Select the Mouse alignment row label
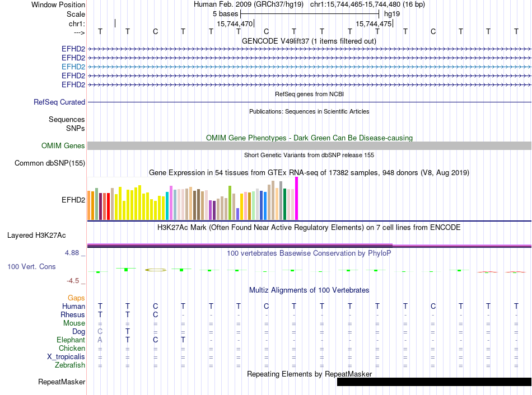532x395 pixels. coord(74,323)
